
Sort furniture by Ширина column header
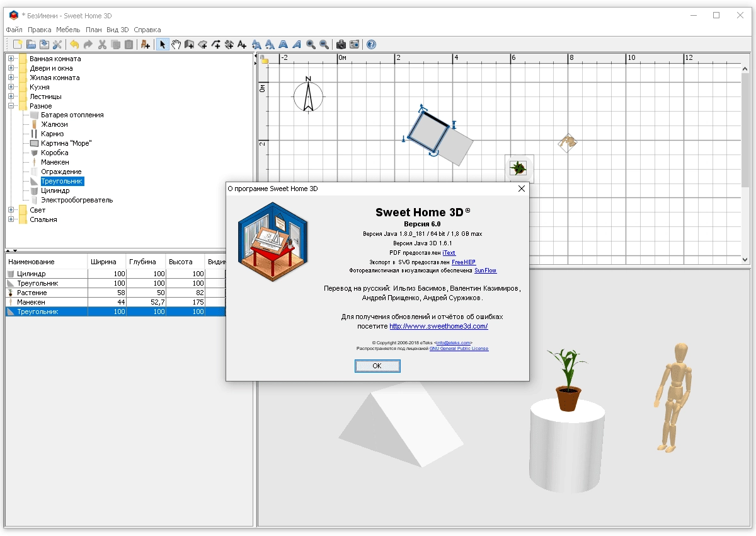(106, 261)
